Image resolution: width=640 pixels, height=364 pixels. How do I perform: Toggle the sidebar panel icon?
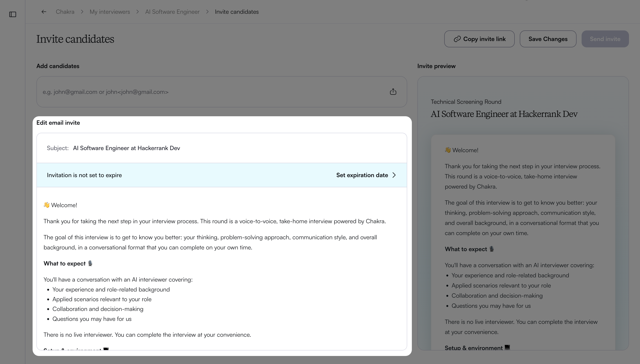click(x=12, y=15)
